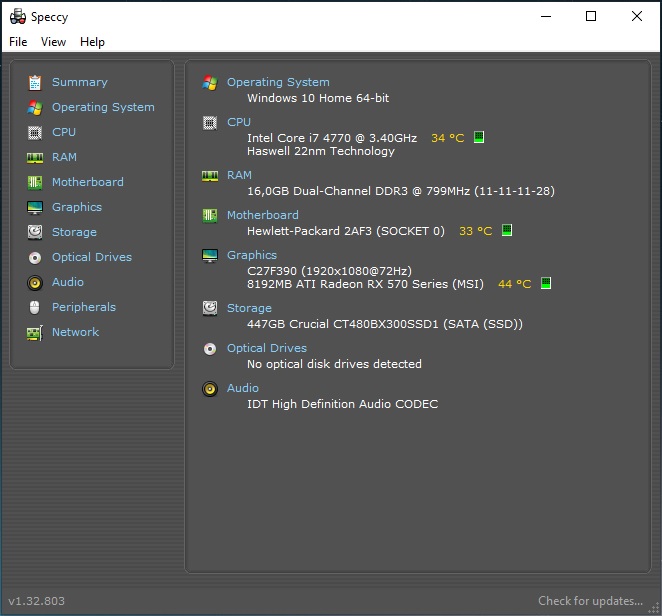
Task: Click the Storage hard drive icon in sidebar
Action: click(35, 232)
